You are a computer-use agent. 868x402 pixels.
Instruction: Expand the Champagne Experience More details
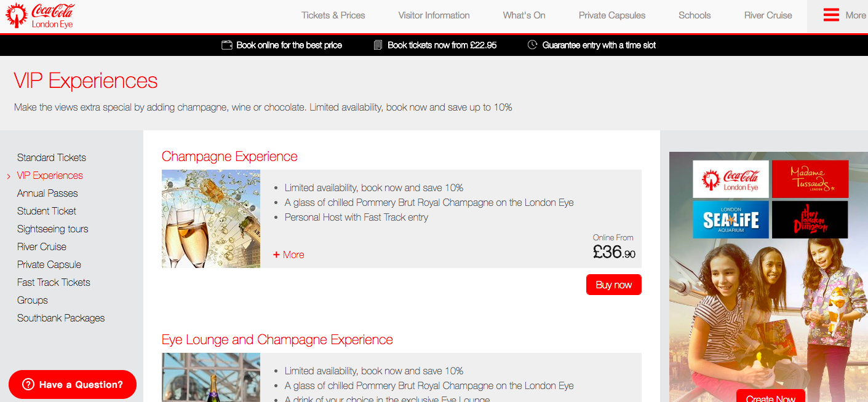click(289, 254)
